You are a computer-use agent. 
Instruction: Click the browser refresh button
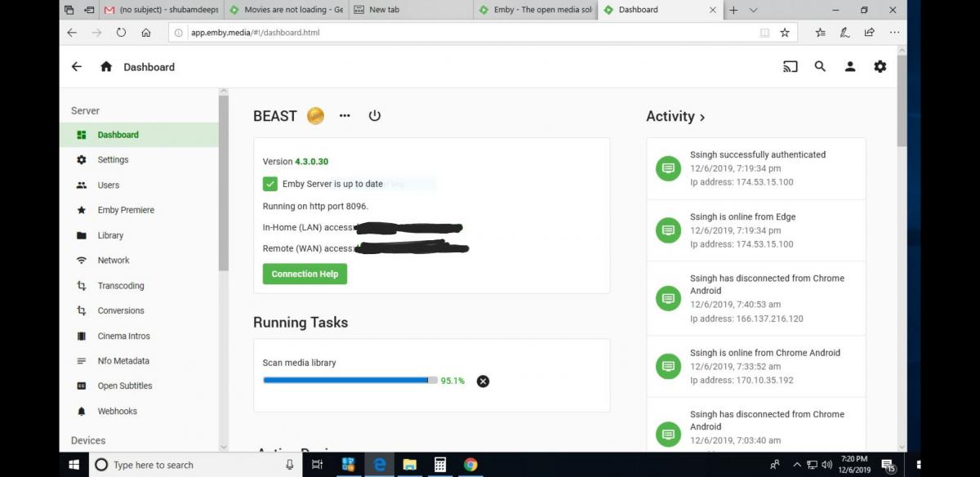click(121, 33)
